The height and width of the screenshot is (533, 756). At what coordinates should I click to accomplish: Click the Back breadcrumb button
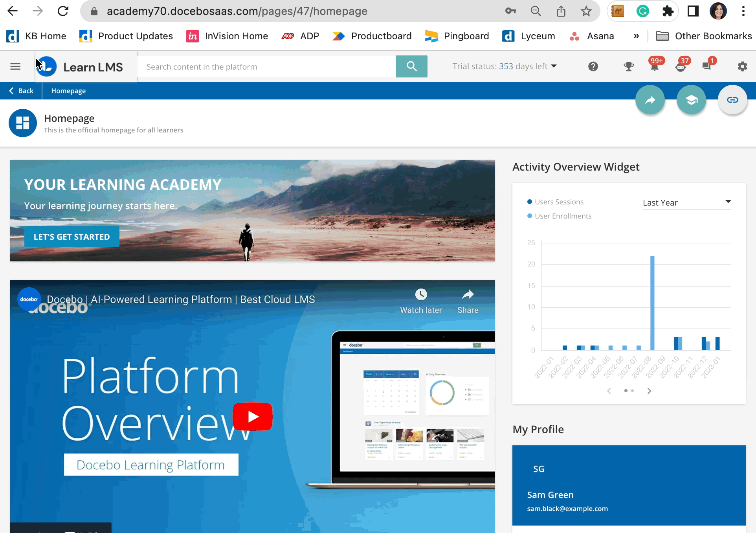21,91
